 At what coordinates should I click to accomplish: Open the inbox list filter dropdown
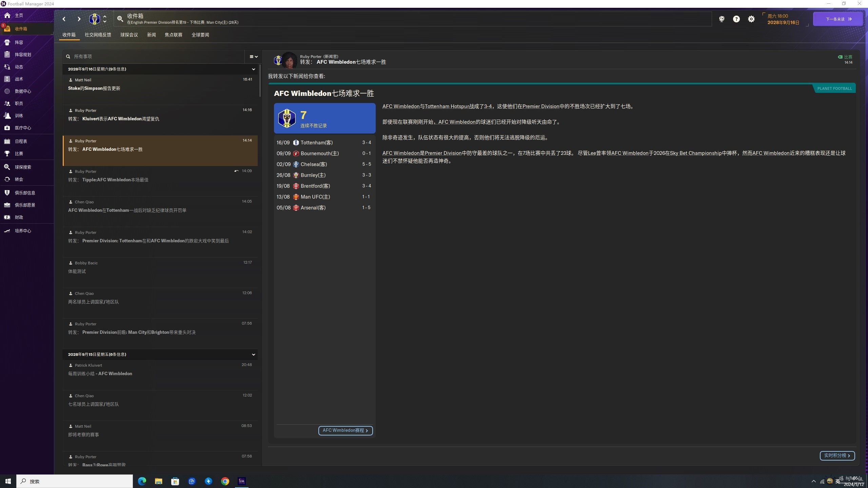(x=254, y=57)
